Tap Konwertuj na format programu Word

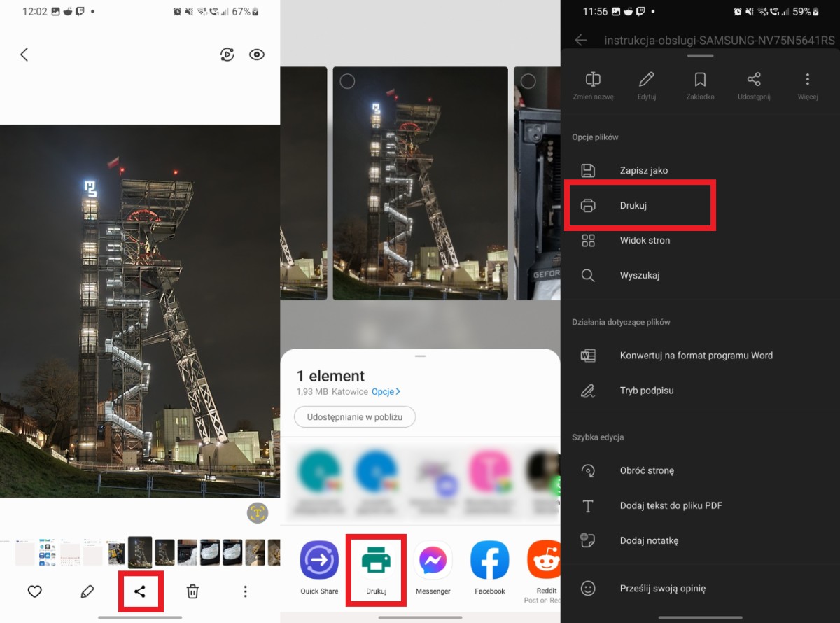tap(696, 356)
